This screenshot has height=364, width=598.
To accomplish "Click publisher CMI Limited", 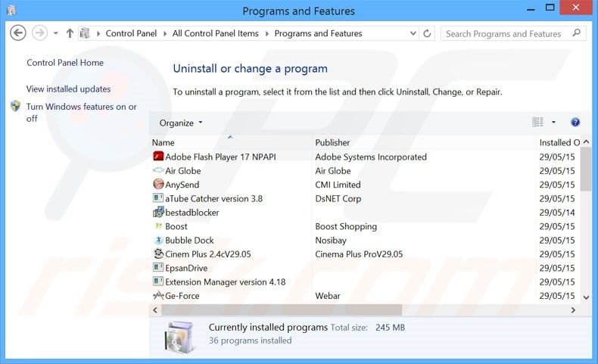I will (338, 185).
